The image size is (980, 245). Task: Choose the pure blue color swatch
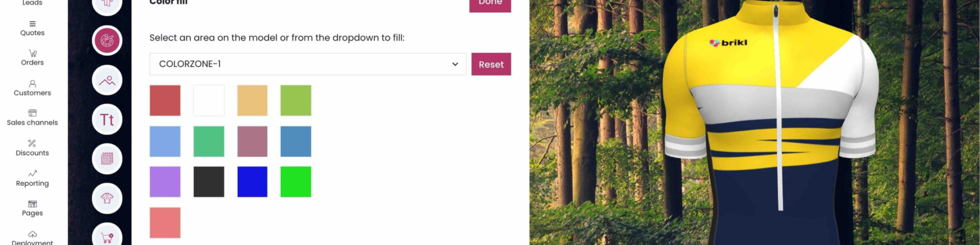coord(252,182)
